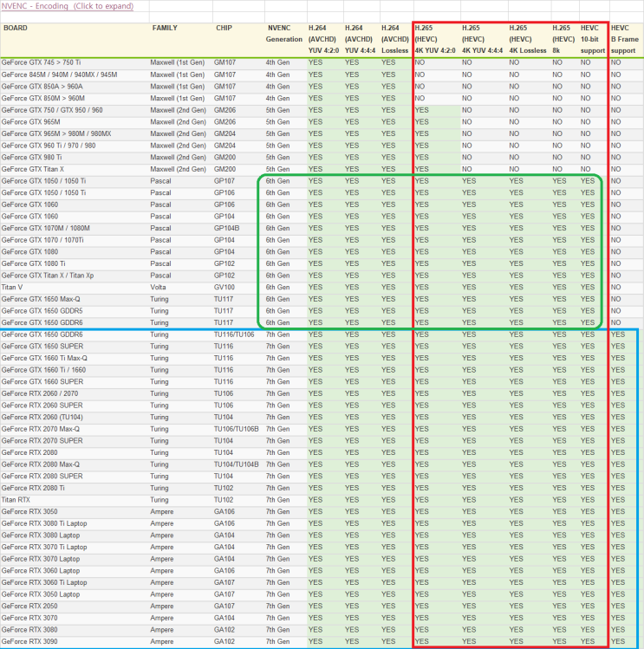Click the H.265 (HEVC) 4K YUV 4:4:4 header
Viewport: 644px width, 649px height.
[482, 39]
